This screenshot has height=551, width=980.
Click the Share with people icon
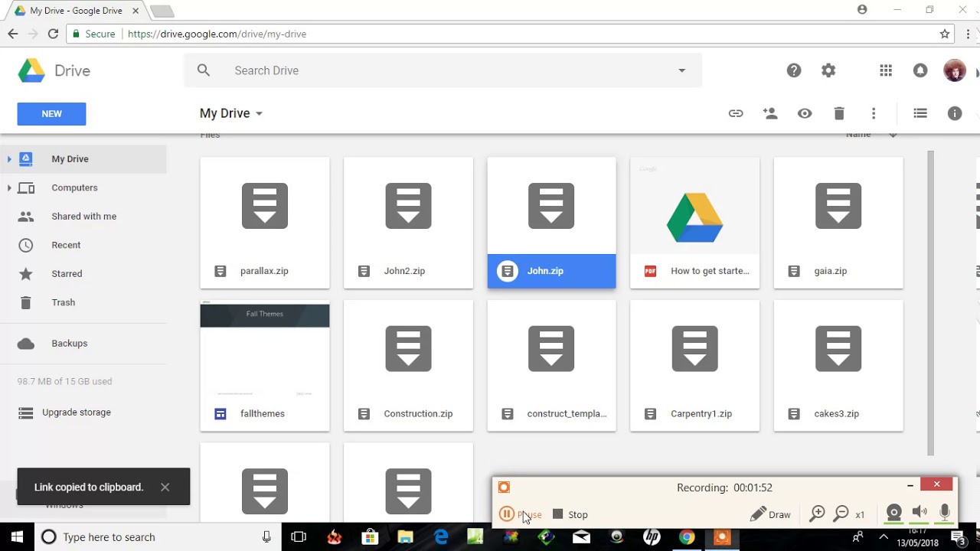point(770,113)
